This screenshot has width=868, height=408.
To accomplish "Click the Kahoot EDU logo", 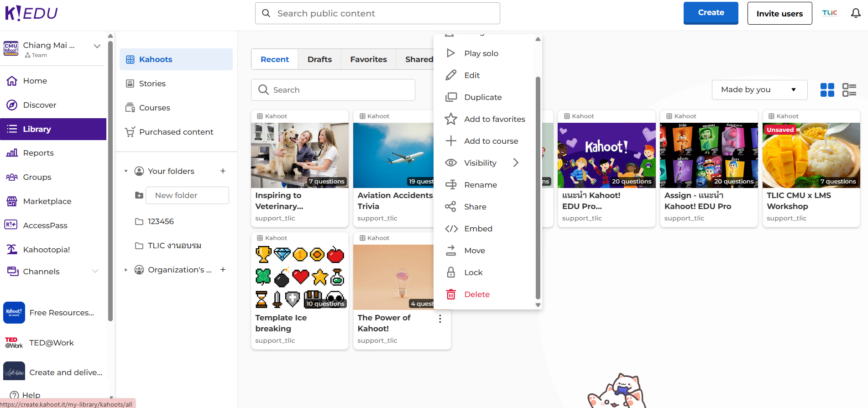I will pos(31,13).
